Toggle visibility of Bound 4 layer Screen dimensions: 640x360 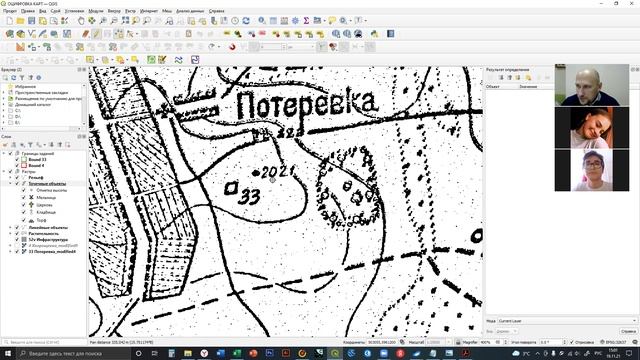pos(17,166)
